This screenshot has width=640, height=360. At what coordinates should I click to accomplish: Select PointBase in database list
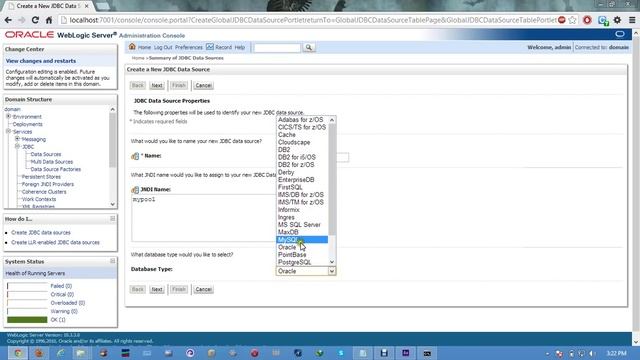(302, 255)
